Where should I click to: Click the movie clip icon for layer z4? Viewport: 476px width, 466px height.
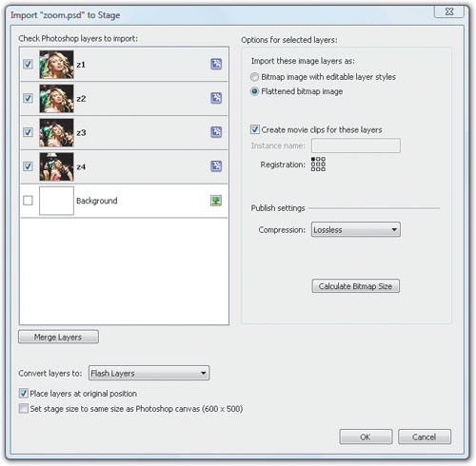click(x=216, y=165)
